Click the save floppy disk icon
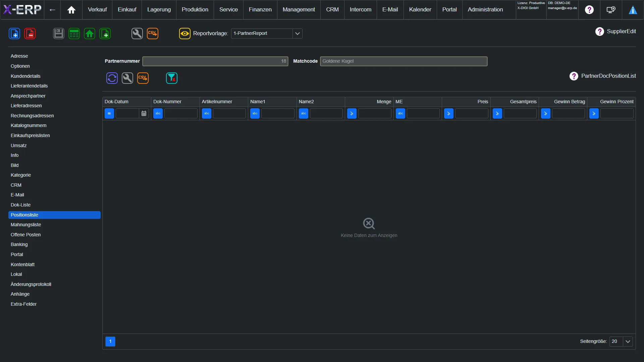The width and height of the screenshot is (644, 362). pos(59,34)
